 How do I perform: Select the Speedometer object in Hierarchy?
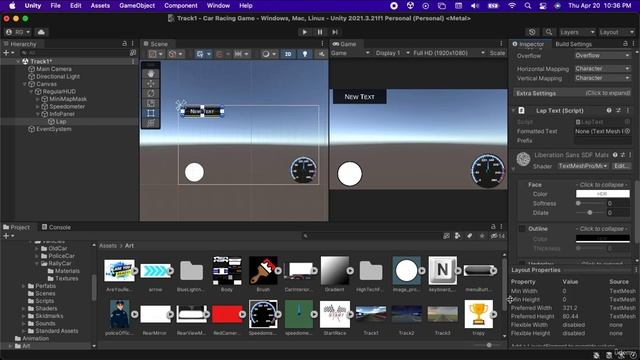pos(67,107)
